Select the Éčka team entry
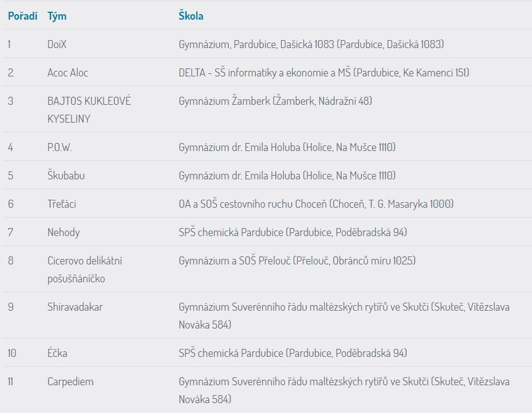The image size is (532, 413). point(57,353)
